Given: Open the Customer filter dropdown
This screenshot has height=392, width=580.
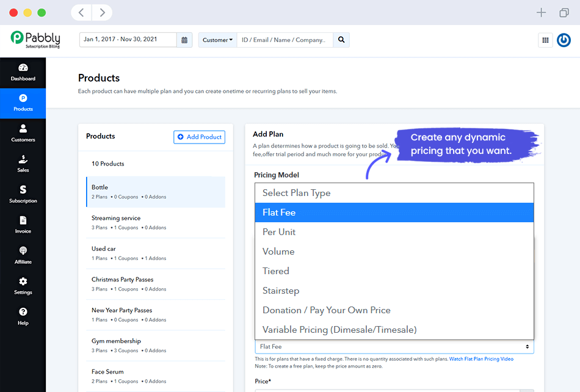Looking at the screenshot, I should coord(217,39).
